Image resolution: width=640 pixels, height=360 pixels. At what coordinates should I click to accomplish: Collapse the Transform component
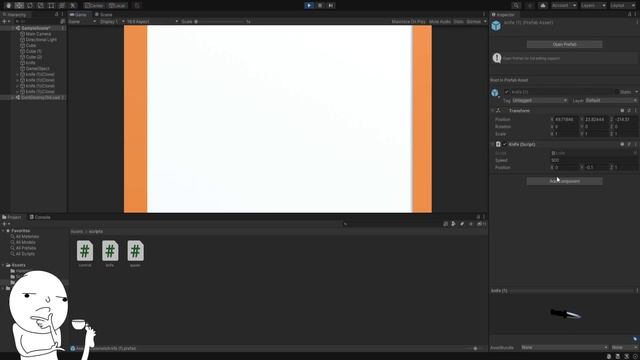pyautogui.click(x=493, y=111)
